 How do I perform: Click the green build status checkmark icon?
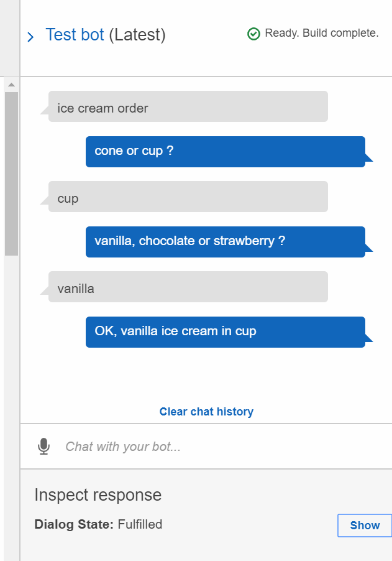click(x=253, y=34)
